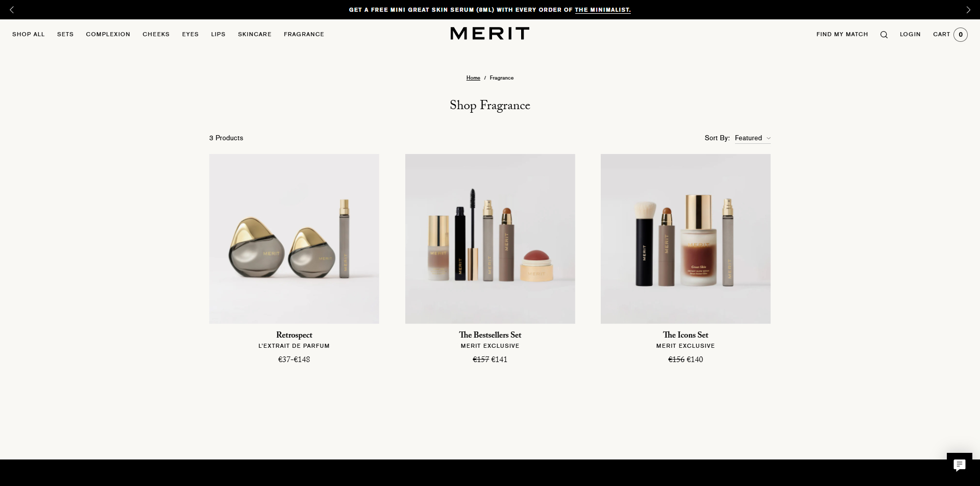Open the search icon in the header
The image size is (980, 486).
click(884, 34)
